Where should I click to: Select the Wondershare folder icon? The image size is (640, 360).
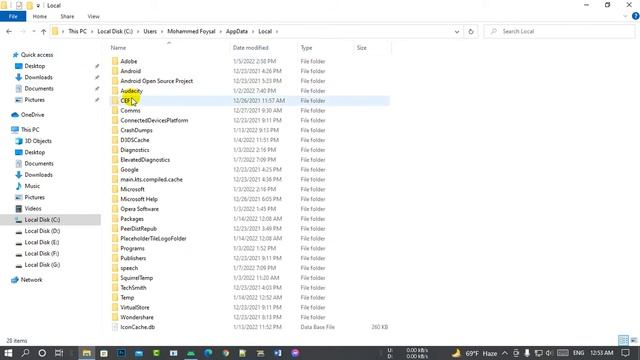pos(115,317)
